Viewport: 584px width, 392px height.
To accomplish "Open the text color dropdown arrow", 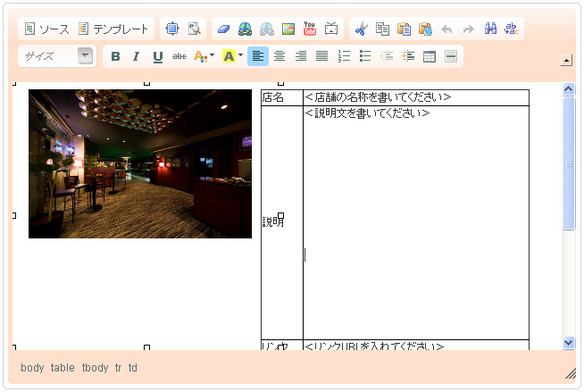I will click(212, 56).
